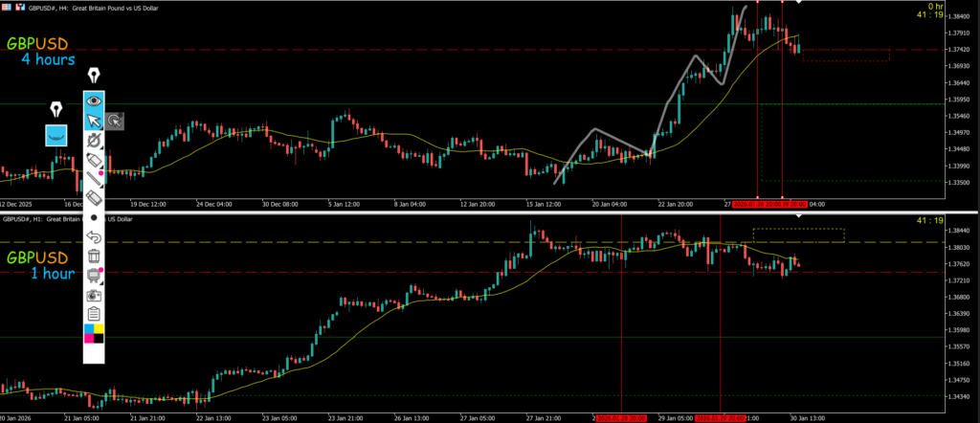Viewport: 980px width, 423px height.
Task: Select the eraser tool
Action: (x=94, y=197)
